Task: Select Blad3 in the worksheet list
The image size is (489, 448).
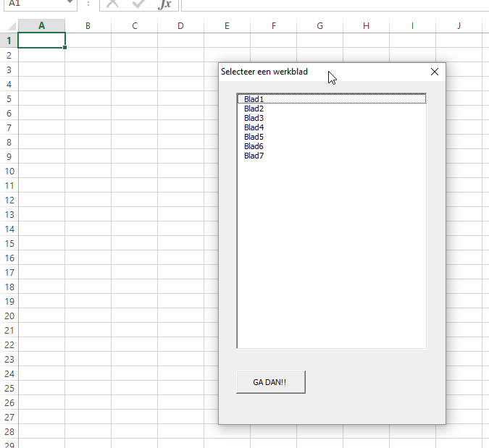Action: pyautogui.click(x=332, y=118)
